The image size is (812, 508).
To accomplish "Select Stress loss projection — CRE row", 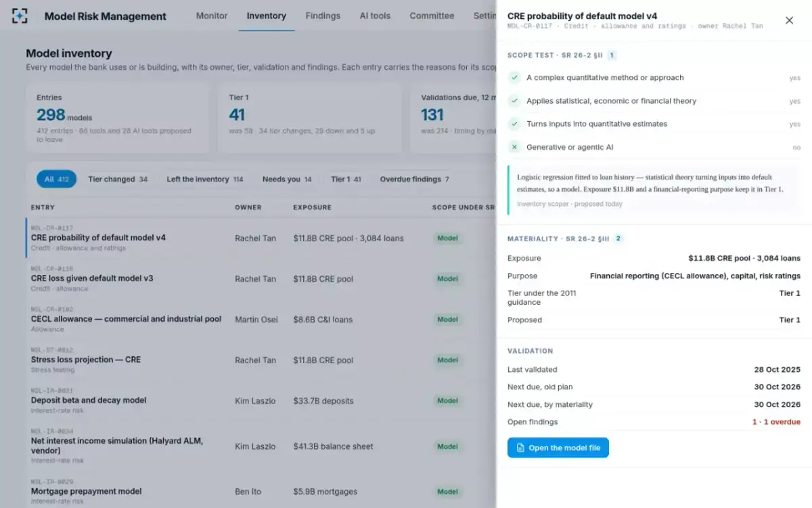I will point(261,360).
